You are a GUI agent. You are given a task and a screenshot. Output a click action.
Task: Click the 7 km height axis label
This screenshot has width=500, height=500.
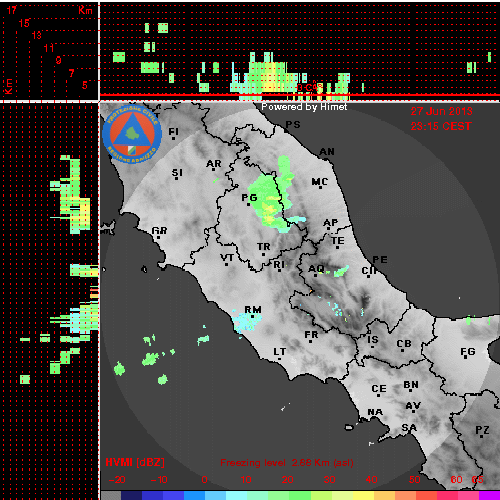[71, 73]
